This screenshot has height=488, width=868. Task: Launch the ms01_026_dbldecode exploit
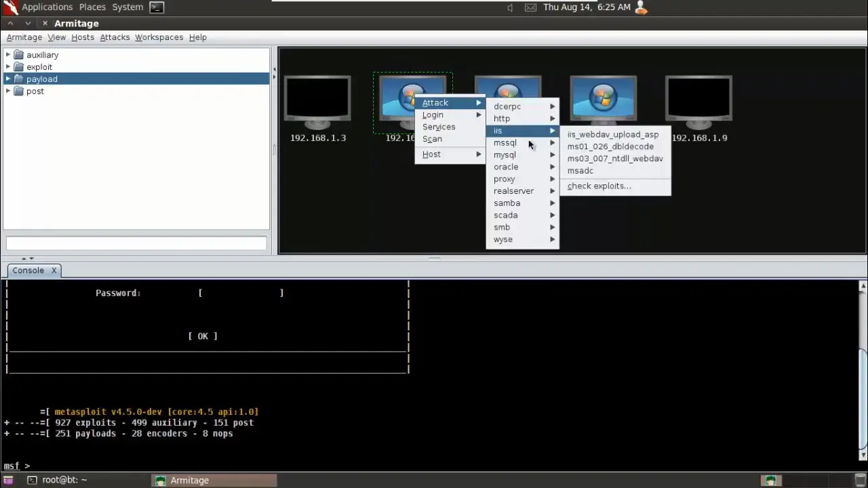(x=615, y=146)
